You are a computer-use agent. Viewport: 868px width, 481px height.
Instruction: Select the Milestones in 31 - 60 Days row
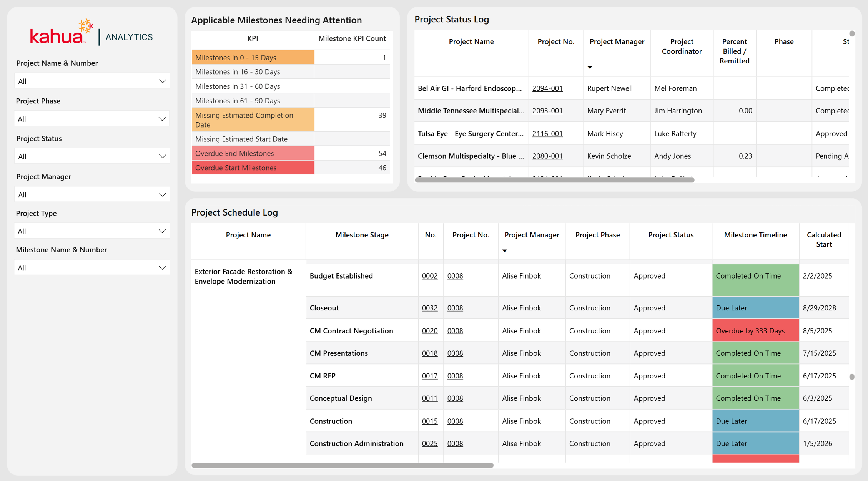253,86
